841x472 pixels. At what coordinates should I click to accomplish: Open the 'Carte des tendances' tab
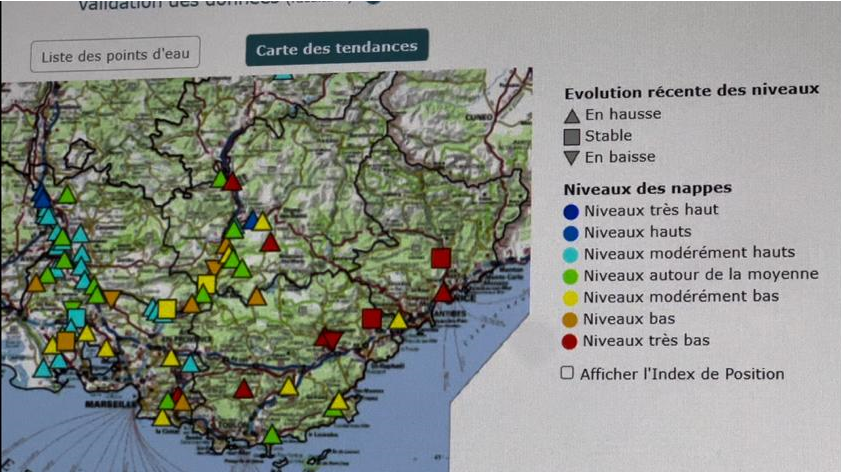click(x=337, y=49)
